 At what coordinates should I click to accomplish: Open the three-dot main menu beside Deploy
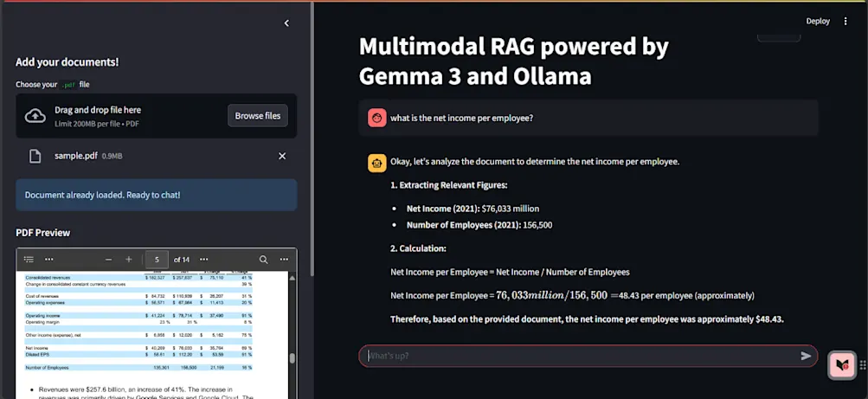tap(845, 21)
